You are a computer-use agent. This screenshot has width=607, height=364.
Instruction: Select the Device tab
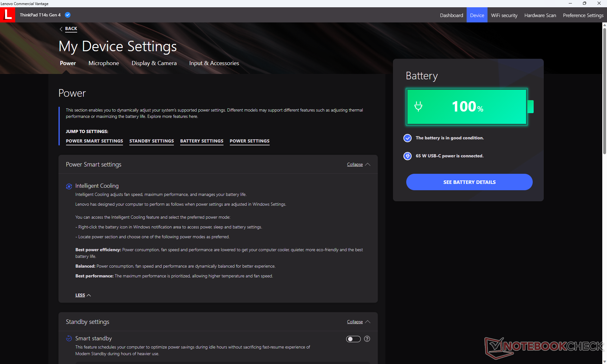click(x=477, y=15)
